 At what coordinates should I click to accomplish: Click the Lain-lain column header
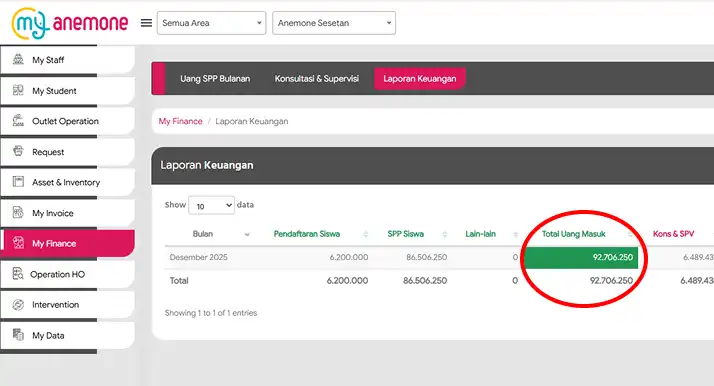480,234
